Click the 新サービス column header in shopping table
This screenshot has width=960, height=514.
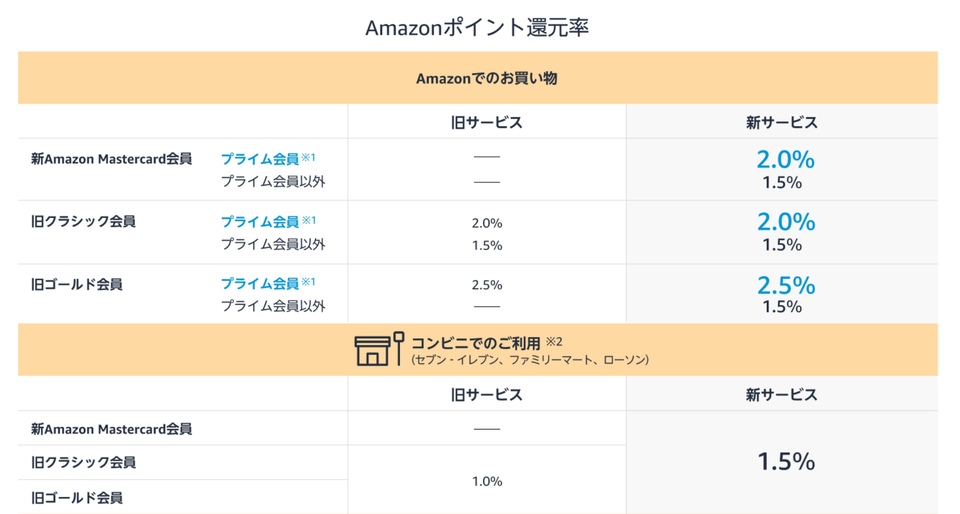[x=782, y=122]
